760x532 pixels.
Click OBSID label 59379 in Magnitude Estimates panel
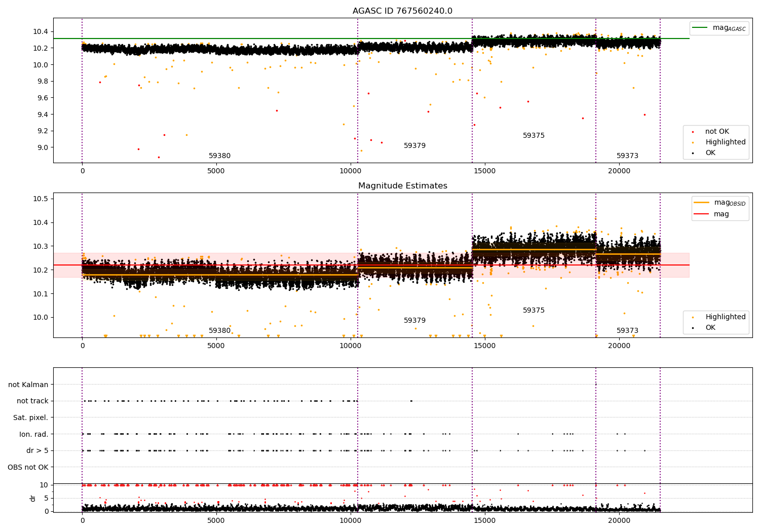tap(414, 321)
